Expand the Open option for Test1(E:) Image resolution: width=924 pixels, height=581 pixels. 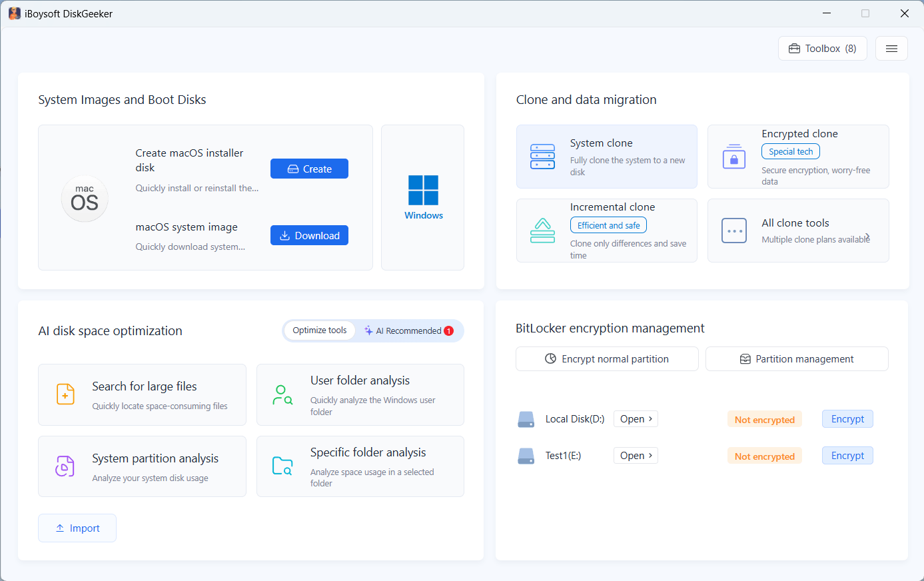[x=636, y=456]
